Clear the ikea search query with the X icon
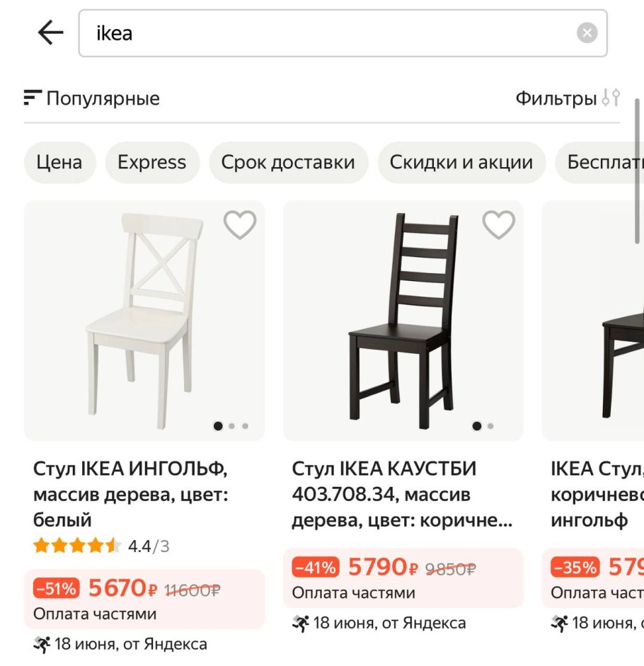 click(587, 31)
